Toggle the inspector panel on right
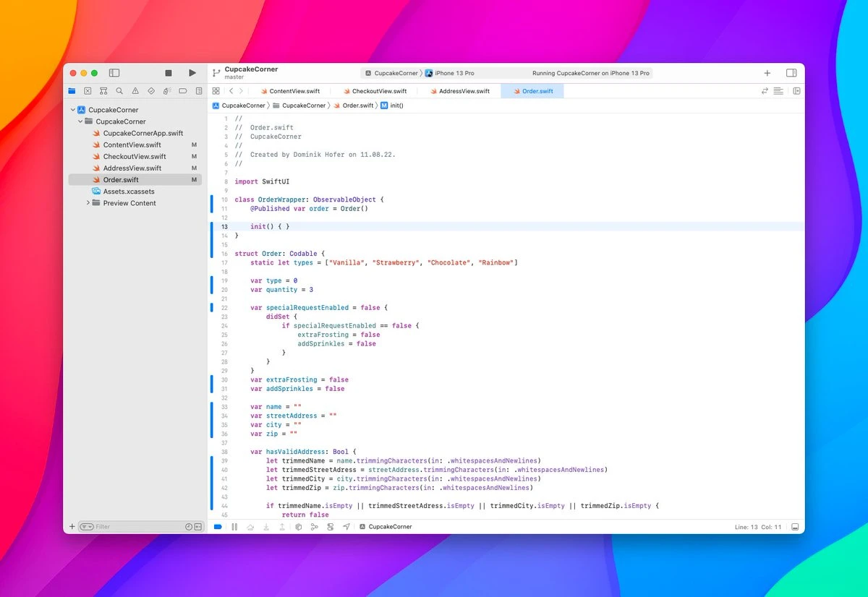Image resolution: width=868 pixels, height=597 pixels. pyautogui.click(x=791, y=73)
